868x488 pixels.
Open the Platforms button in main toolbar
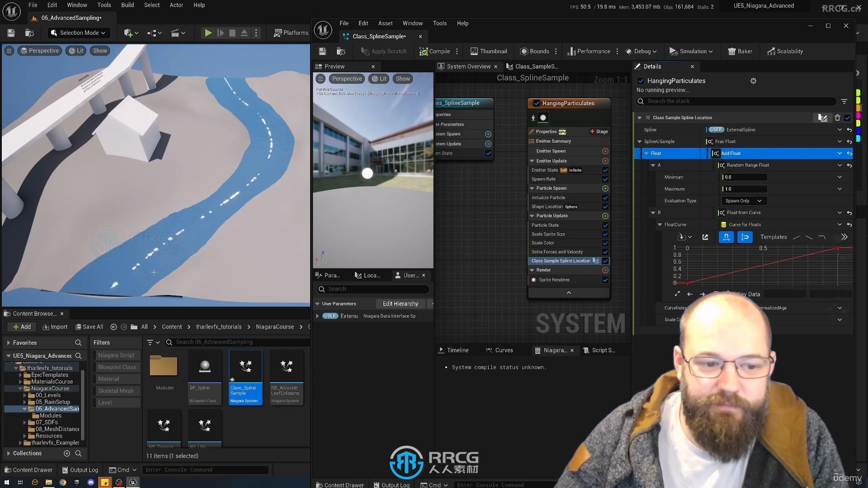[291, 33]
